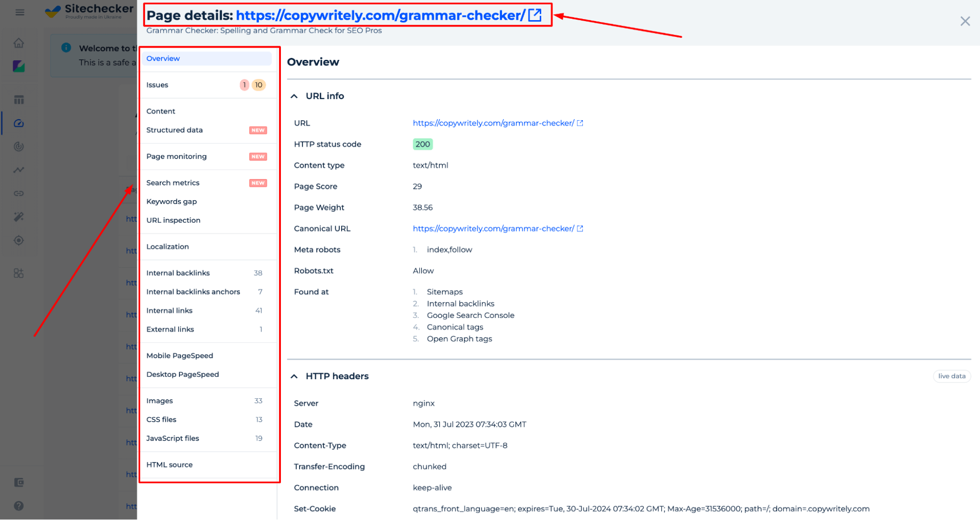Click the Date header value Mon, 31 Jul 2023

click(x=470, y=424)
